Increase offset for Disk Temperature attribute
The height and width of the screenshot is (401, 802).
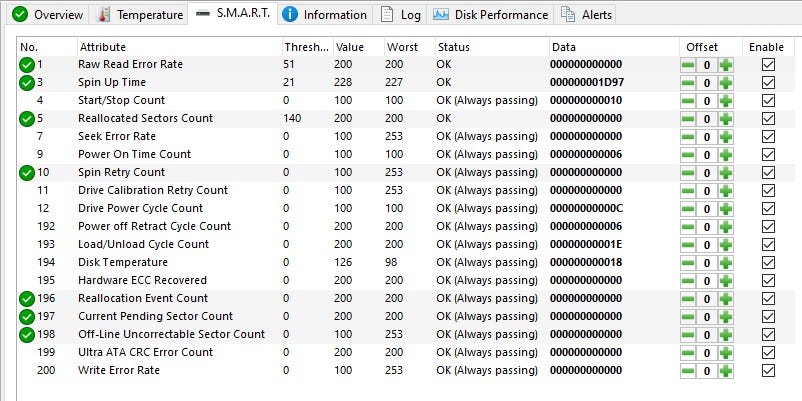(x=725, y=263)
